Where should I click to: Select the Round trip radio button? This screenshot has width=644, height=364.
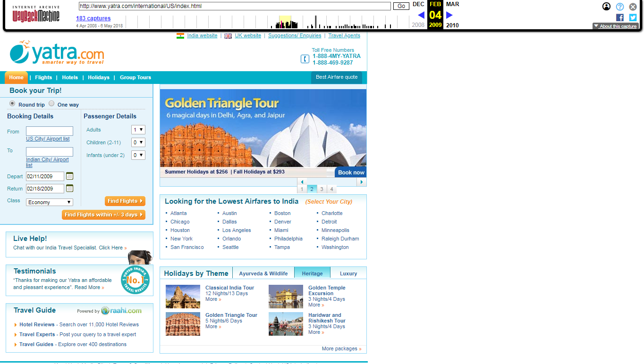pyautogui.click(x=12, y=104)
